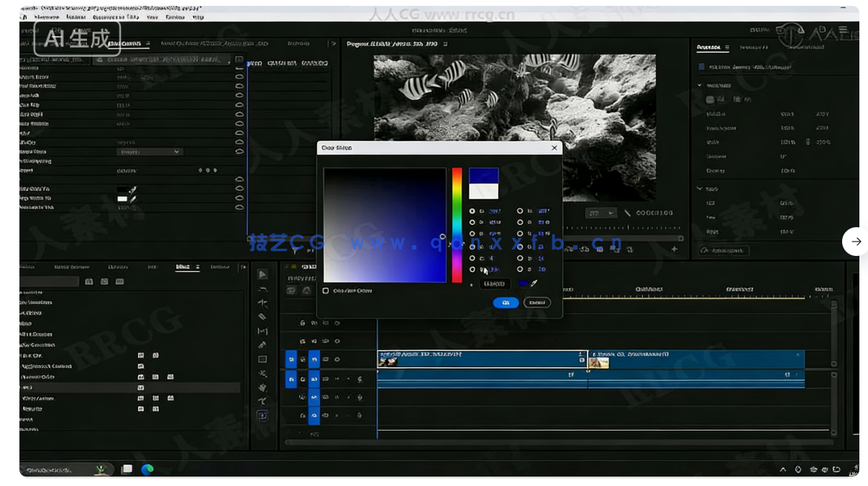
Task: Enable the Only Web Colors checkbox
Action: (326, 290)
